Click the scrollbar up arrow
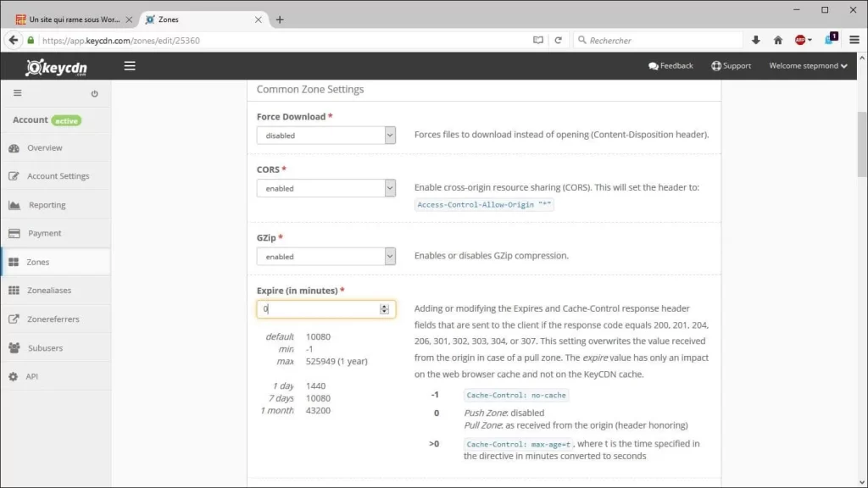The height and width of the screenshot is (488, 868). pos(862,58)
